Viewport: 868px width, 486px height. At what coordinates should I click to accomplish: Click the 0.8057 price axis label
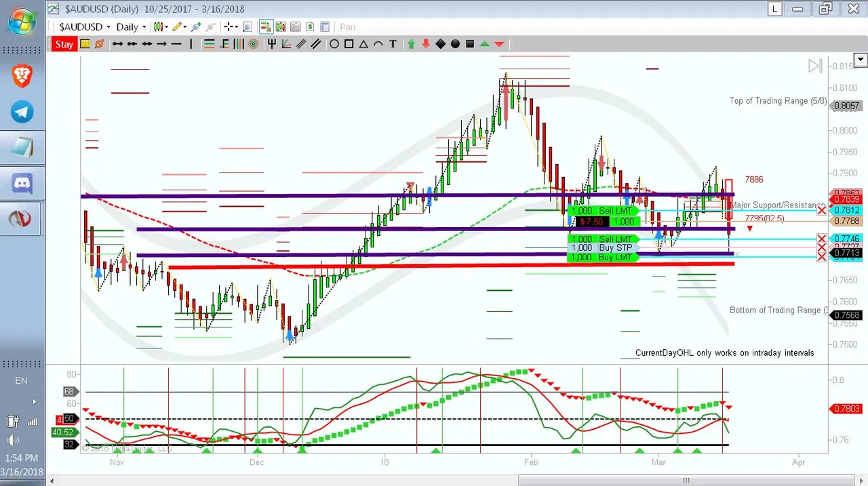(847, 106)
